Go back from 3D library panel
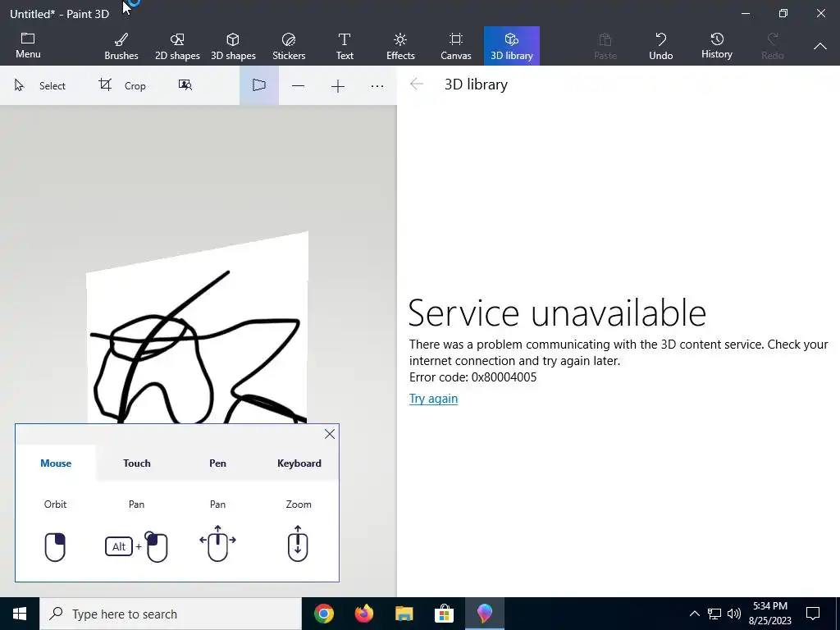Screen dimensions: 840x630 pyautogui.click(x=416, y=84)
